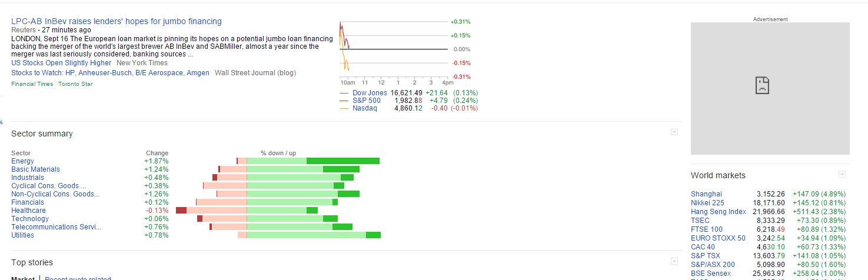Screen dimensions: 868x280
Task: Select S&P 500 in chart legend
Action: 366,101
